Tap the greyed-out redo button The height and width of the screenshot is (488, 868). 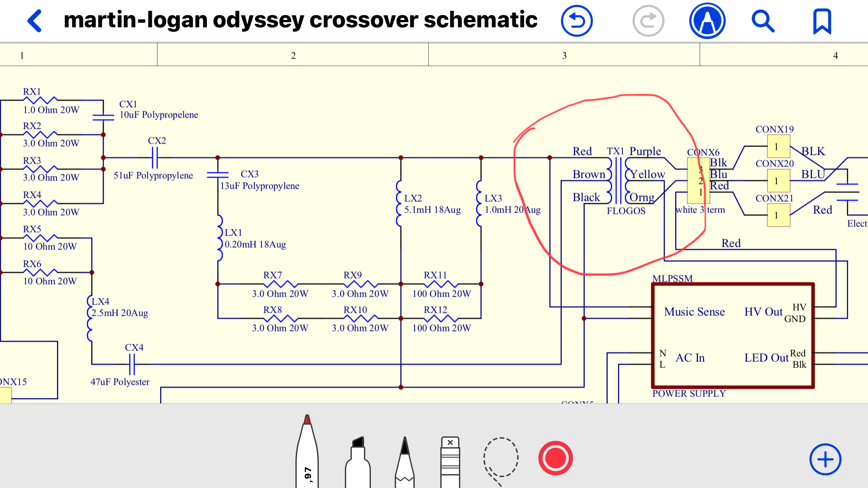point(648,21)
